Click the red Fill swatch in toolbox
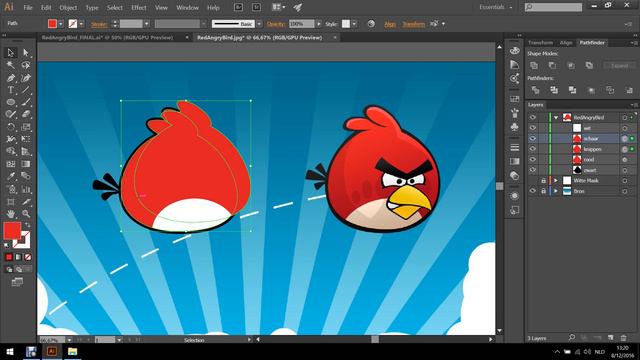This screenshot has height=360, width=640. (x=12, y=231)
